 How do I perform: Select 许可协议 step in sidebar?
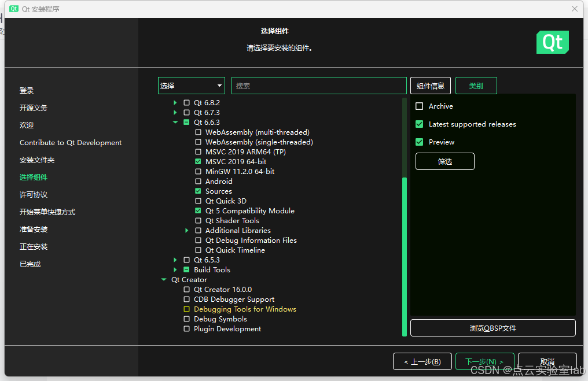pos(34,195)
